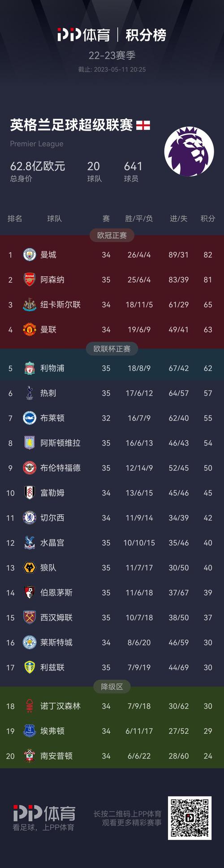Click the 62.8亿欧元 total value stat
Viewport: 224px width, 868px height.
click(38, 167)
